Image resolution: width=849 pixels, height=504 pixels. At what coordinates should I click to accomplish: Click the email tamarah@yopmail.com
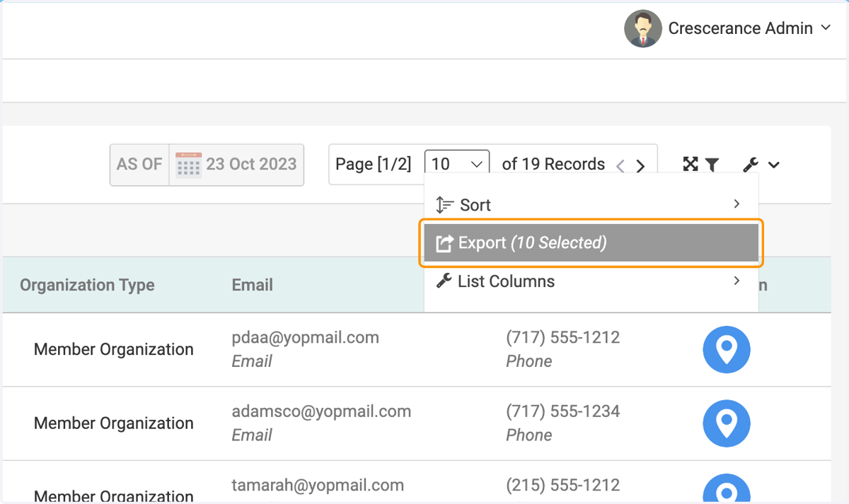[x=318, y=486]
